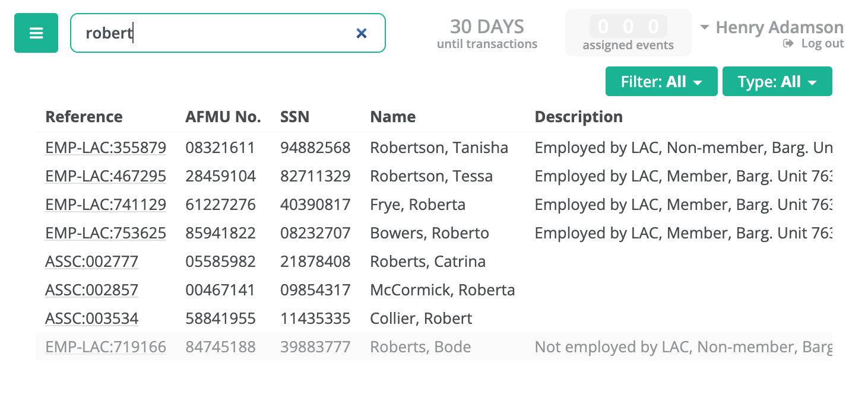Click the Log out link

coord(814,43)
